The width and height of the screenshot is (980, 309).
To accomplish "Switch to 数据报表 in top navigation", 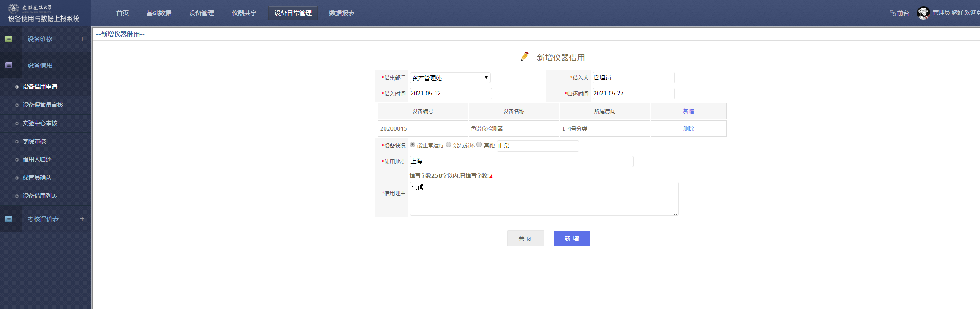I will [342, 13].
